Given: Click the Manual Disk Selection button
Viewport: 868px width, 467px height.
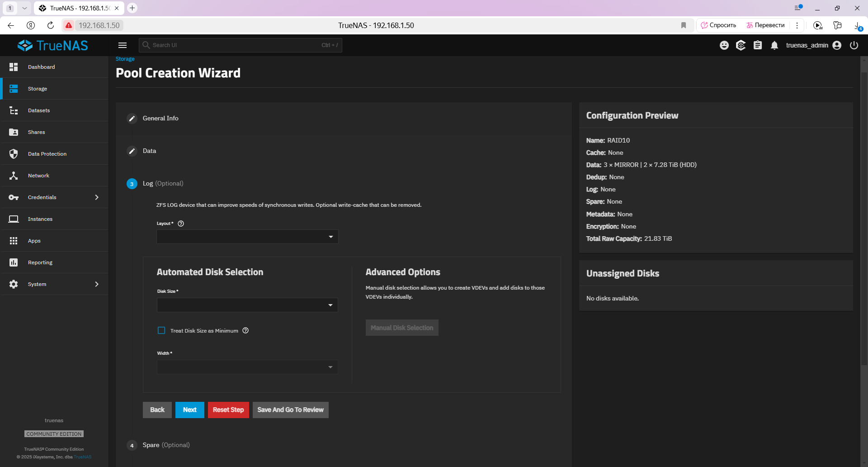Looking at the screenshot, I should pyautogui.click(x=402, y=328).
